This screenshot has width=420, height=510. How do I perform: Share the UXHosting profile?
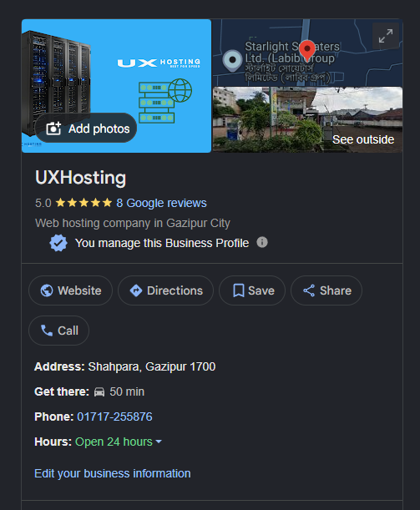(326, 290)
